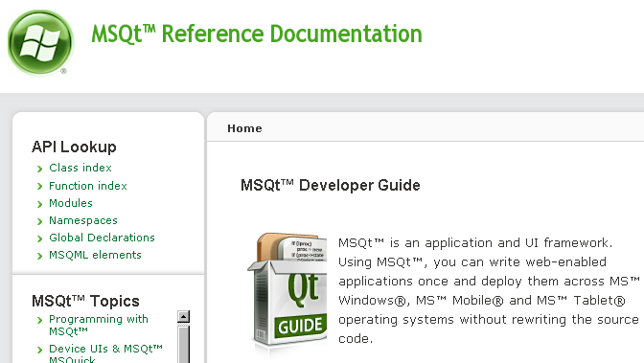
Task: Click the scroll-up arrow in Topics list
Action: tap(183, 317)
